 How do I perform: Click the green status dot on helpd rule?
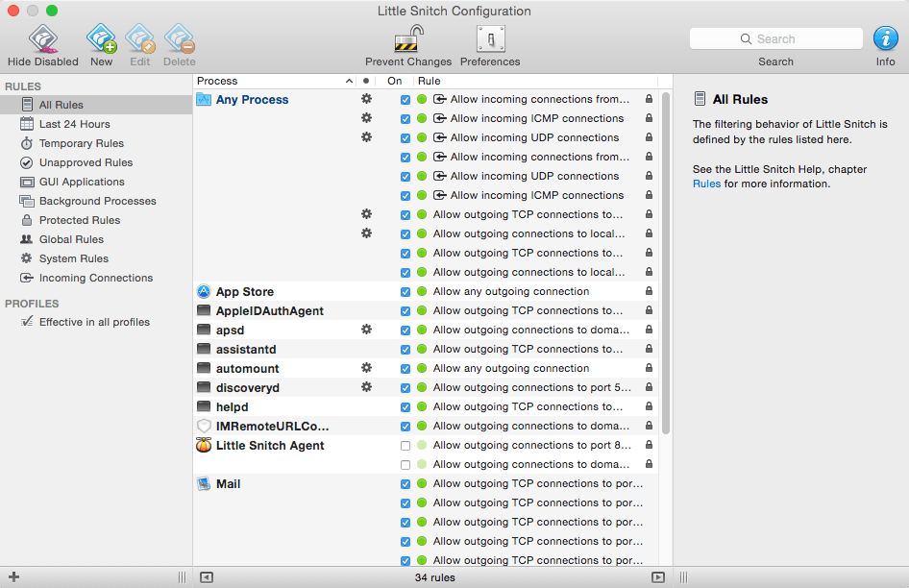(x=422, y=406)
